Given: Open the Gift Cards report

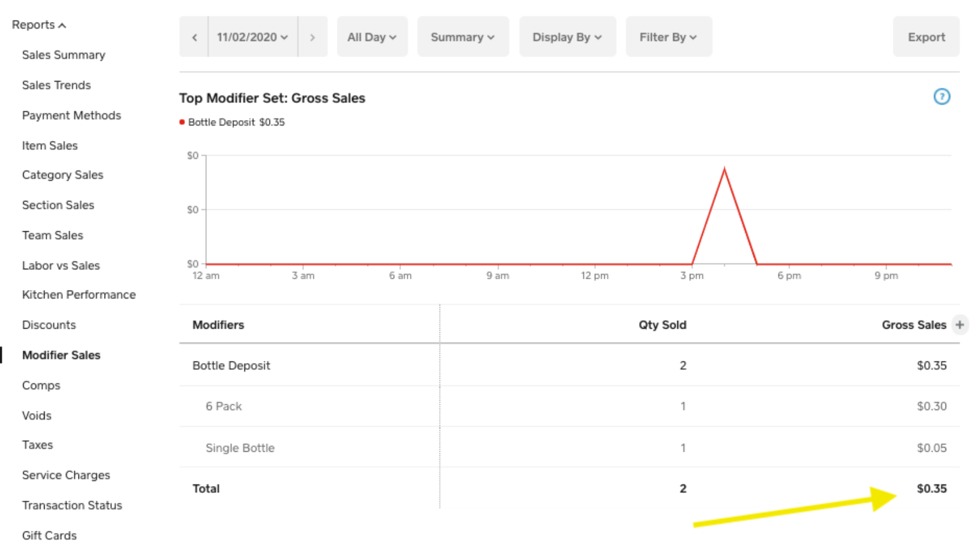Looking at the screenshot, I should coord(49,536).
